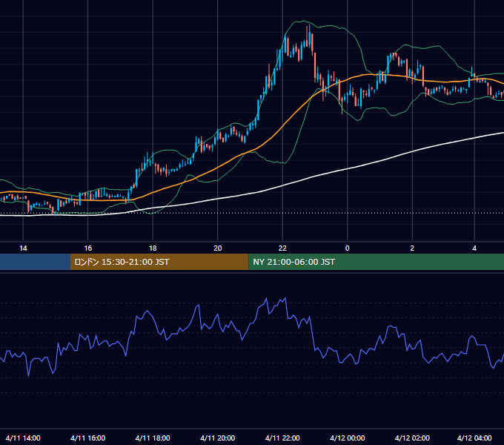Viewport: 504px width, 445px height.
Task: Click the 18 hour label on price chart axis
Action: click(x=153, y=248)
